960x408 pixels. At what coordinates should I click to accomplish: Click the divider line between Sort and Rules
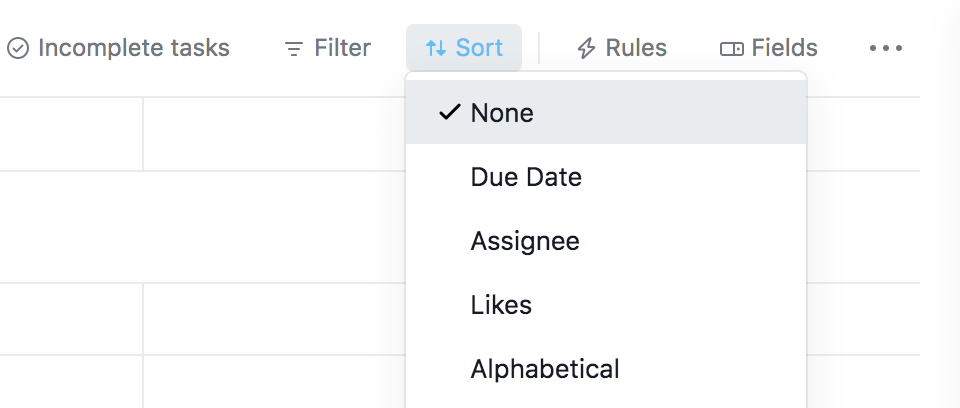click(539, 48)
